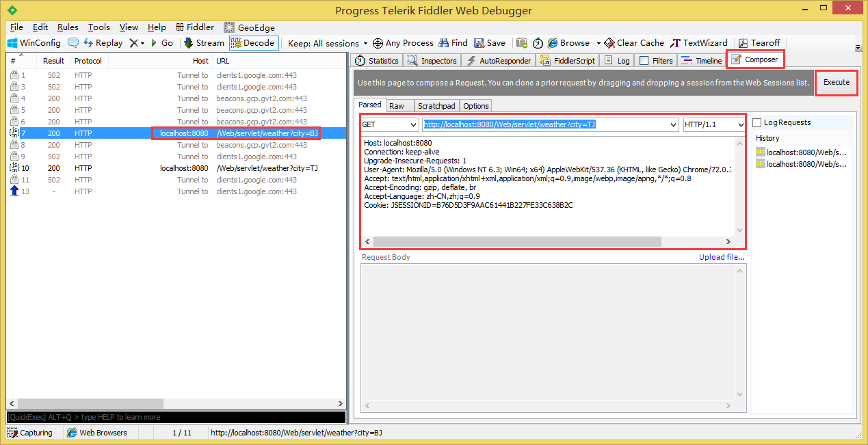This screenshot has height=445, width=868.
Task: Expand the Browse dropdown arrow
Action: [599, 43]
